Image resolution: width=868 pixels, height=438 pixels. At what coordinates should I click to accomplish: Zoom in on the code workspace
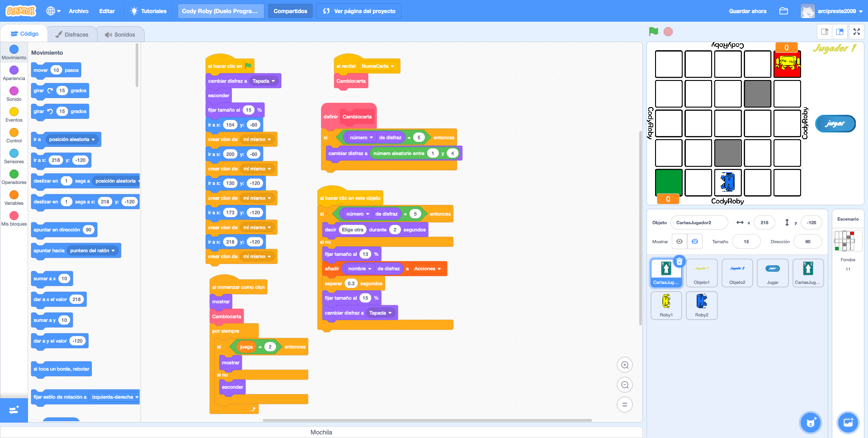click(x=625, y=365)
